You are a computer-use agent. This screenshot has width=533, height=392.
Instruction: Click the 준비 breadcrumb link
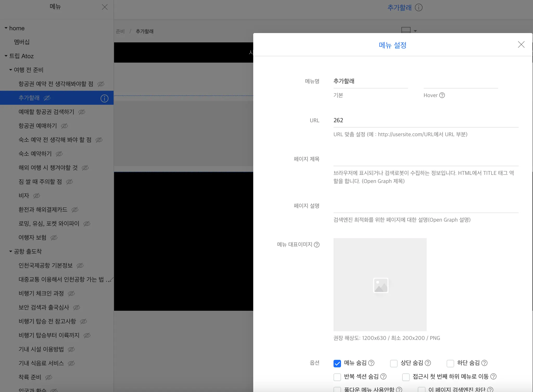pyautogui.click(x=120, y=31)
